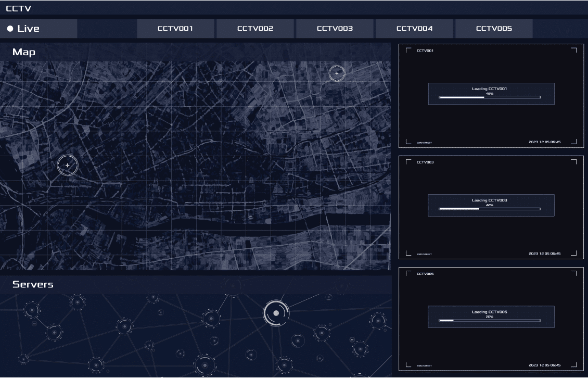This screenshot has width=588, height=379.
Task: Click the Map panel header
Action: pos(195,52)
